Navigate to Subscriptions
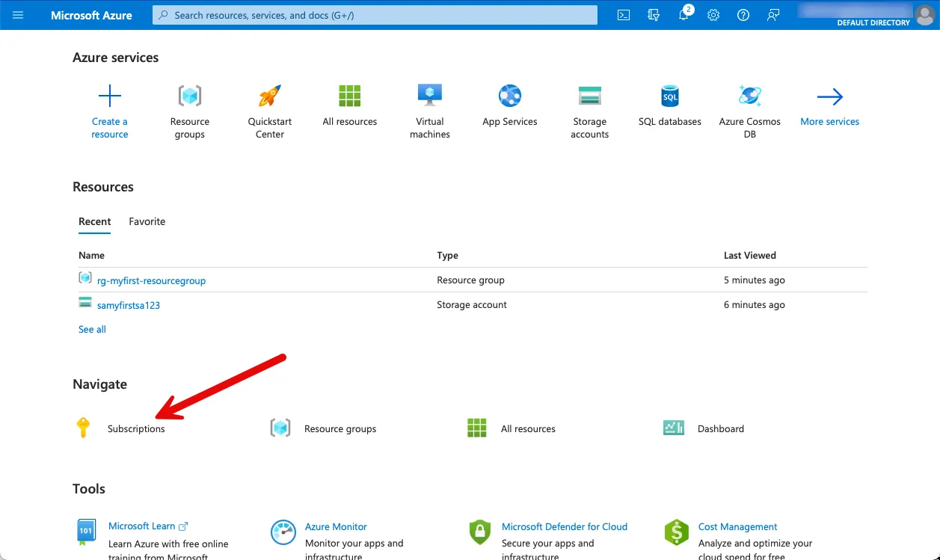This screenshot has width=940, height=560. point(136,429)
